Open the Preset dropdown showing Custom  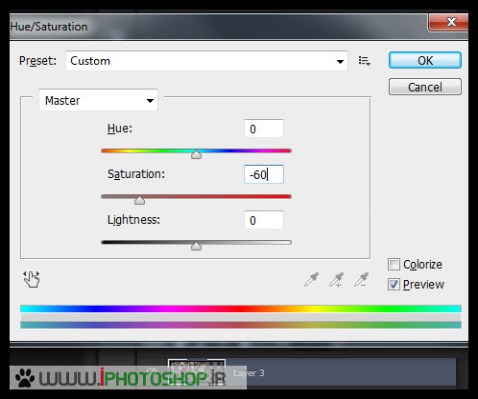click(207, 61)
